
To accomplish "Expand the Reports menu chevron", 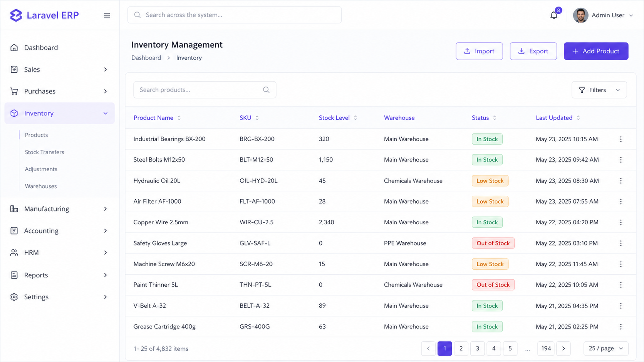I will coord(106,275).
